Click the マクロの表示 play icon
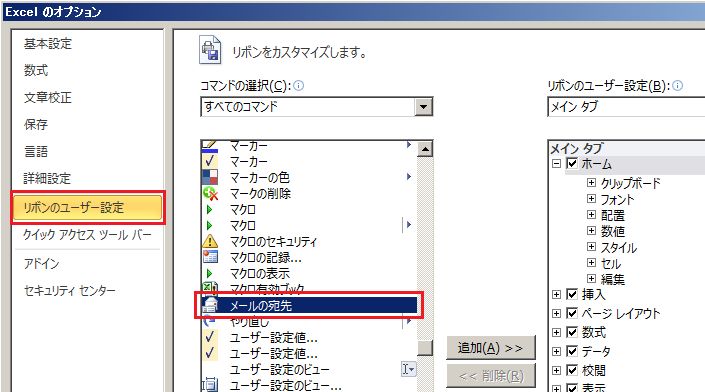Viewport: 705px width, 392px height. [x=210, y=273]
